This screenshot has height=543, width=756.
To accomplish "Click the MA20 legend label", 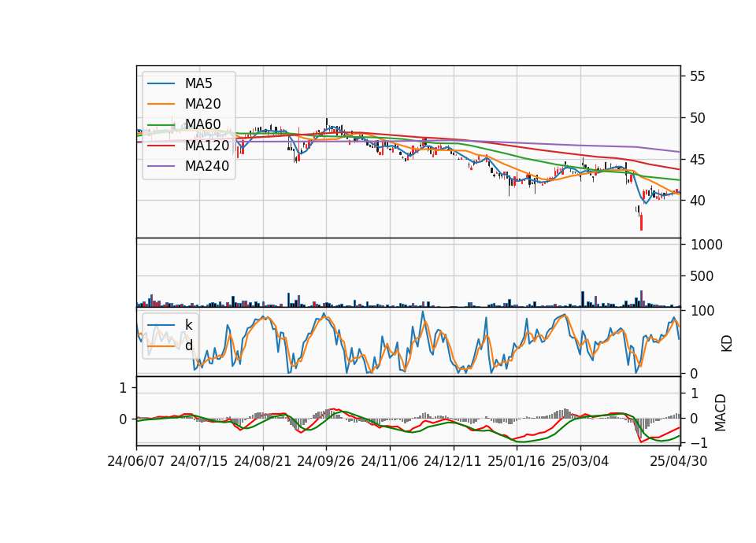I will pyautogui.click(x=202, y=104).
